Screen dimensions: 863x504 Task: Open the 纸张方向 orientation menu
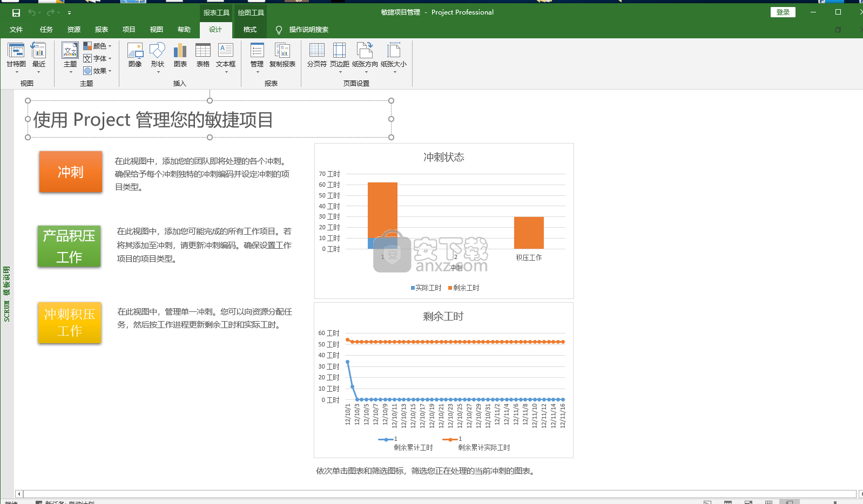pyautogui.click(x=365, y=57)
